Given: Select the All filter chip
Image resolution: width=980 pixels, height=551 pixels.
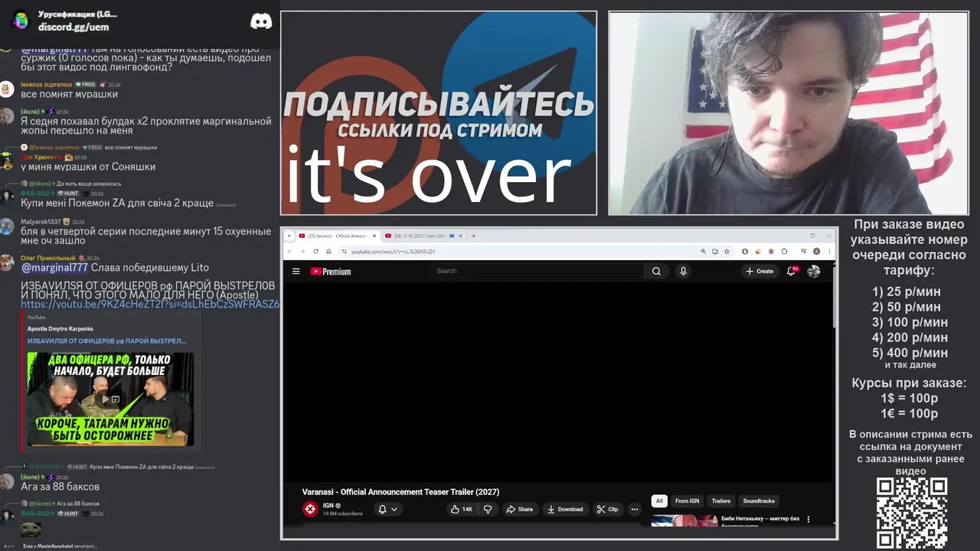Looking at the screenshot, I should click(x=659, y=500).
